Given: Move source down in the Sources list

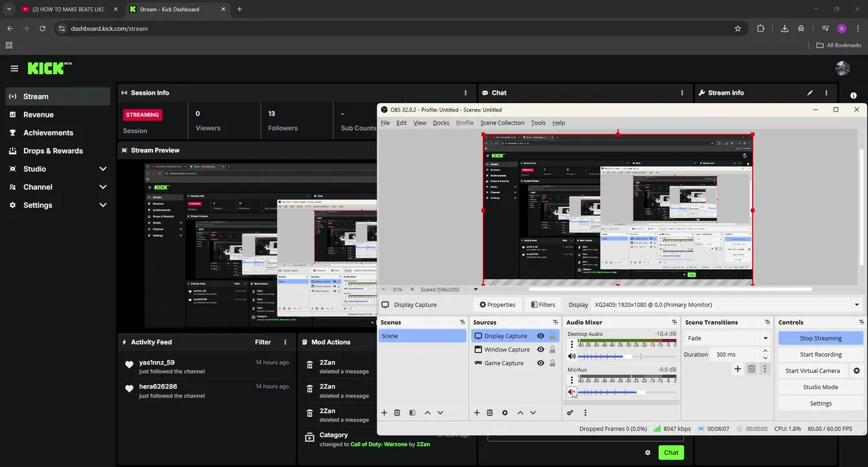Looking at the screenshot, I should point(533,413).
